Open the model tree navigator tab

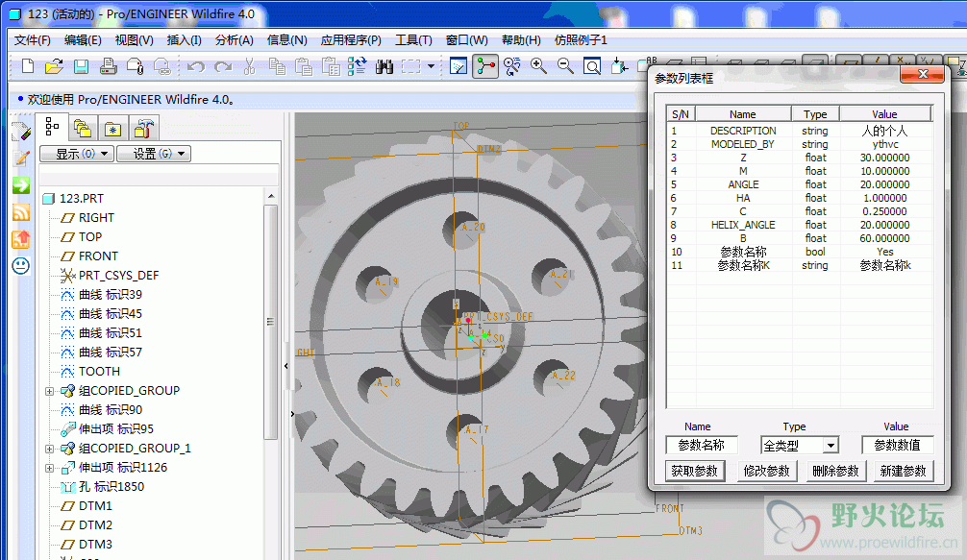pyautogui.click(x=52, y=128)
